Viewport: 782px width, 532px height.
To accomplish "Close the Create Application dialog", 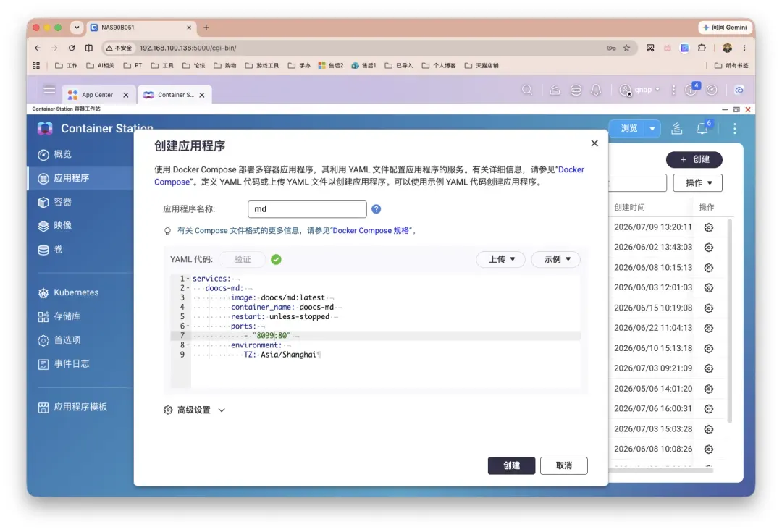I will (594, 143).
